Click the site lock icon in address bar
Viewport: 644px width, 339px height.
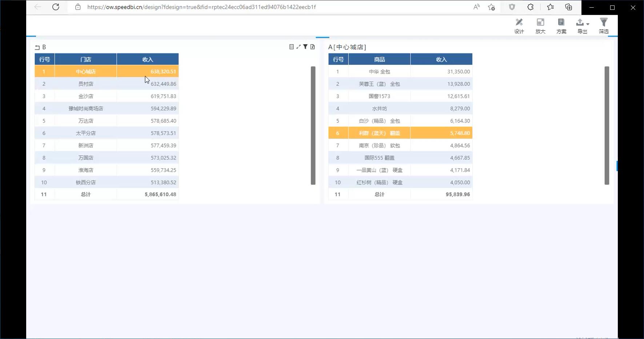[78, 7]
